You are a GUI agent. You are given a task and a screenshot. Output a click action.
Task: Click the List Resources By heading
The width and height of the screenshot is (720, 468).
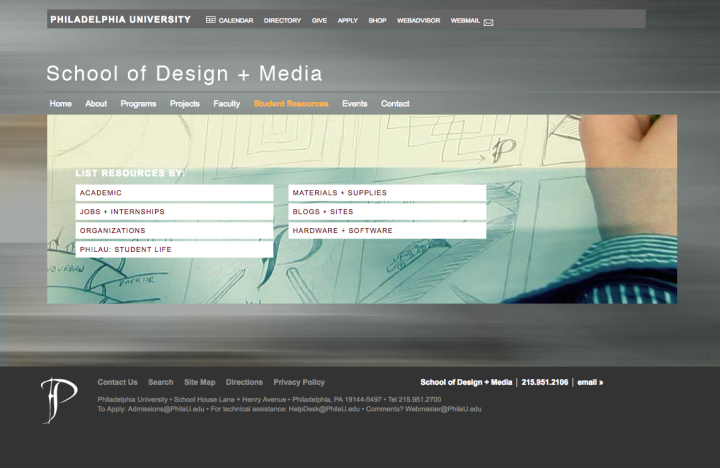click(x=130, y=173)
